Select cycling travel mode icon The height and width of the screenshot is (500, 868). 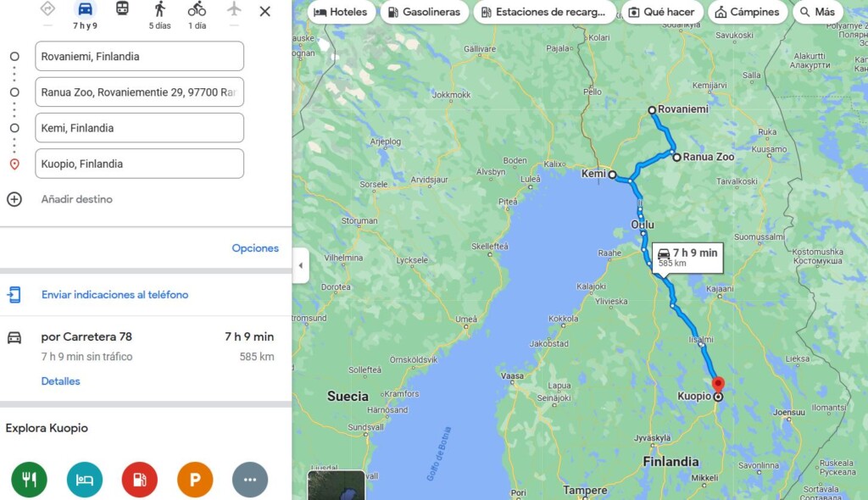(197, 8)
